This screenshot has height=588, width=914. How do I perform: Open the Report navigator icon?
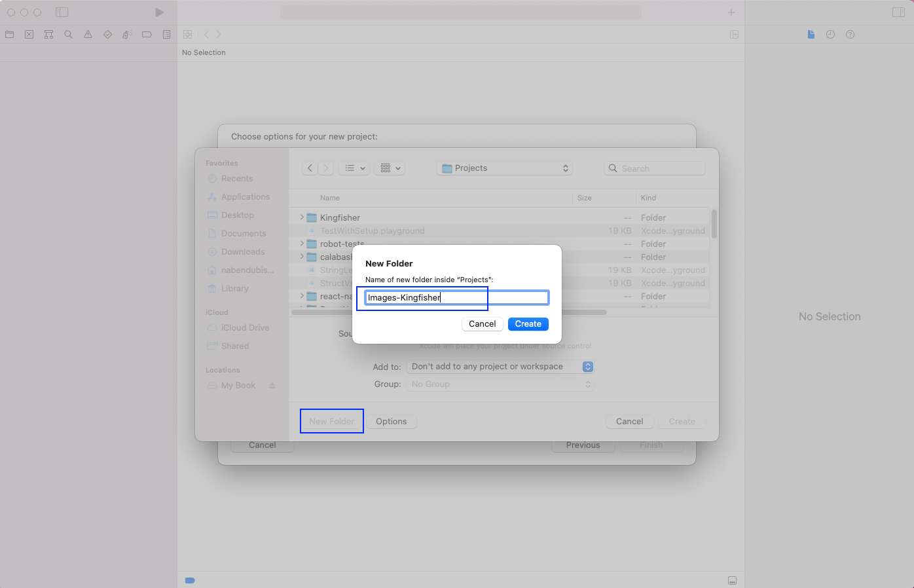pyautogui.click(x=167, y=35)
